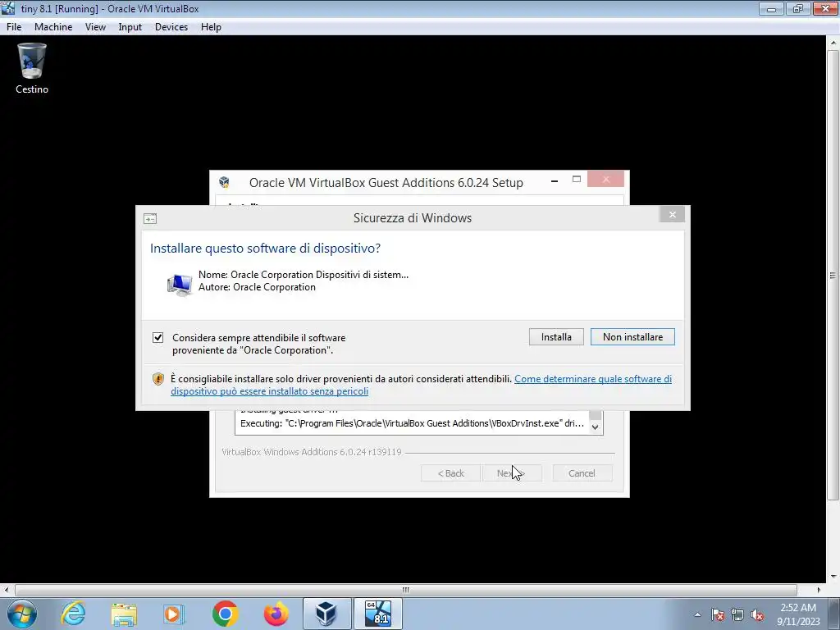Screen dimensions: 840x630
Task: Show hidden tray icons arrow
Action: [697, 614]
